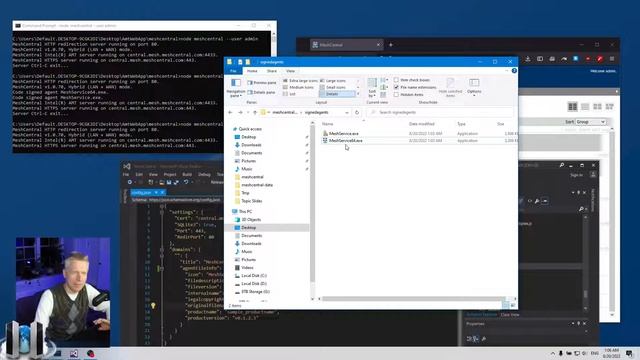Open the Options button in Explorer ribbon
This screenshot has width=640, height=360.
474,87
